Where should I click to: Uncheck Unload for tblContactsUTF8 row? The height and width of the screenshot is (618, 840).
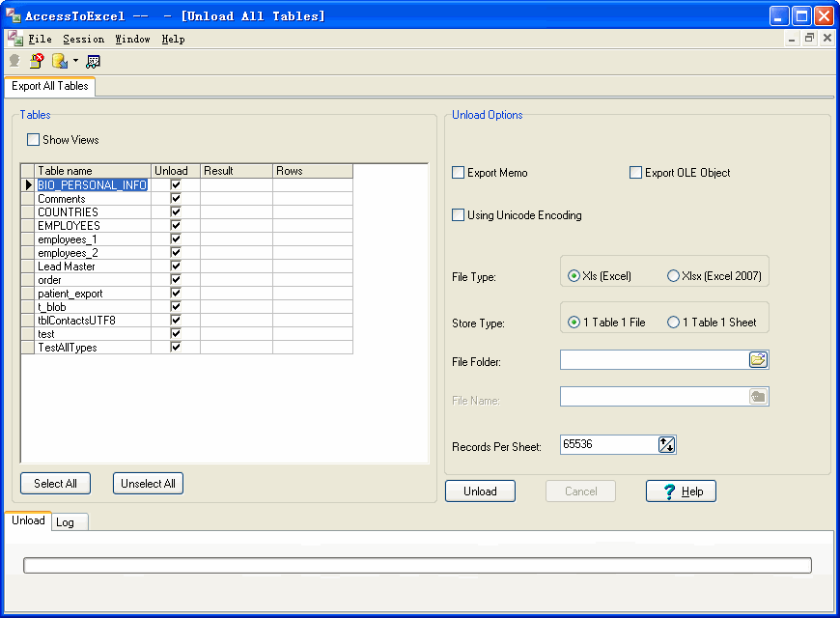tap(175, 320)
